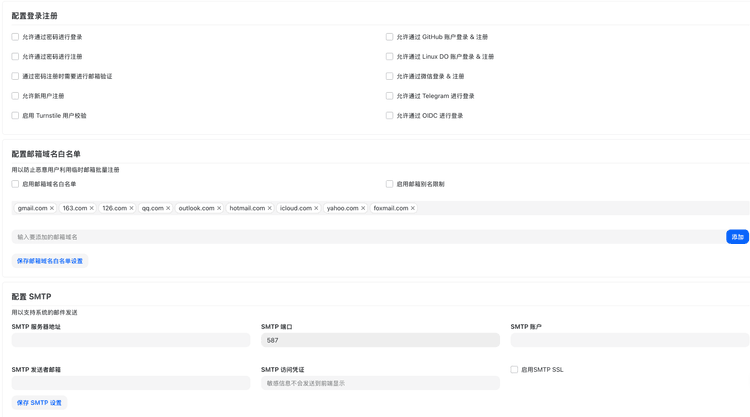This screenshot has height=417, width=750.
Task: Remove gmail.com domain tag
Action: [52, 208]
